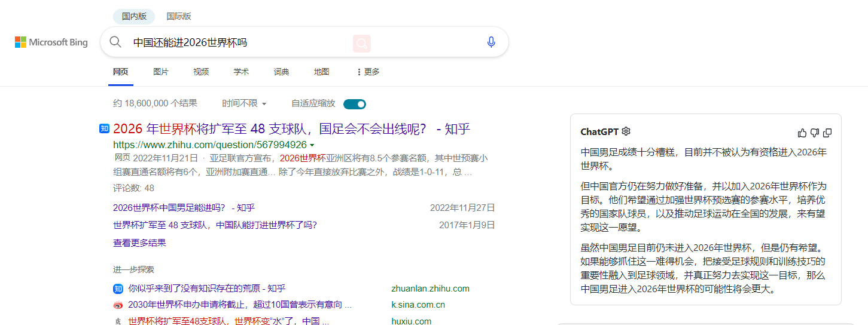Click the Weibo icon next to 2030年世界杯
The height and width of the screenshot is (325, 868).
pyautogui.click(x=118, y=305)
